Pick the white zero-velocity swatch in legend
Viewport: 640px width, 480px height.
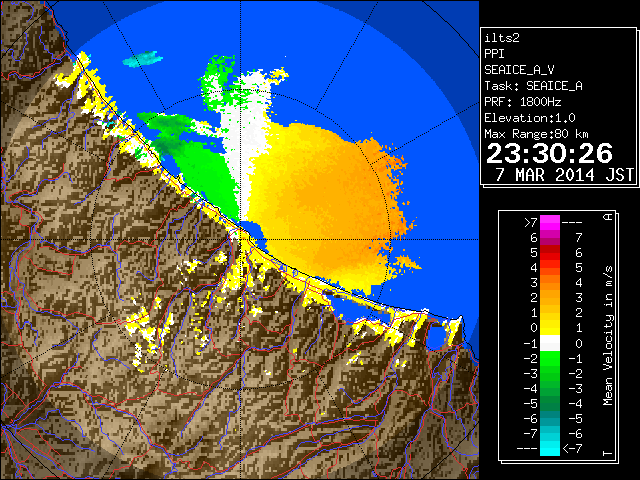[x=550, y=343]
